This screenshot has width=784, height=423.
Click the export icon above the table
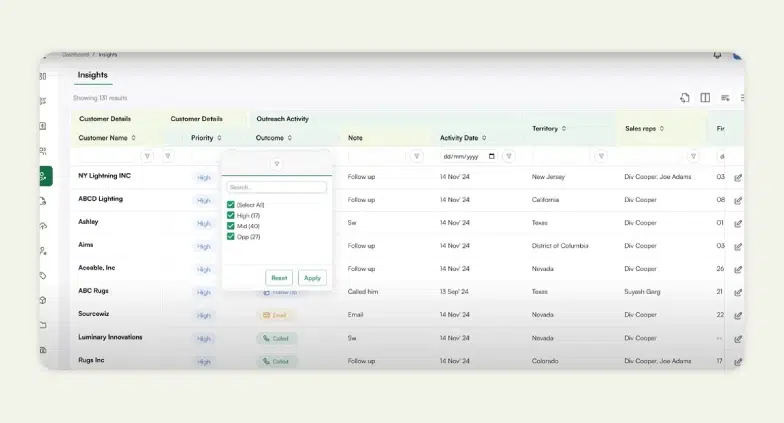click(x=685, y=98)
